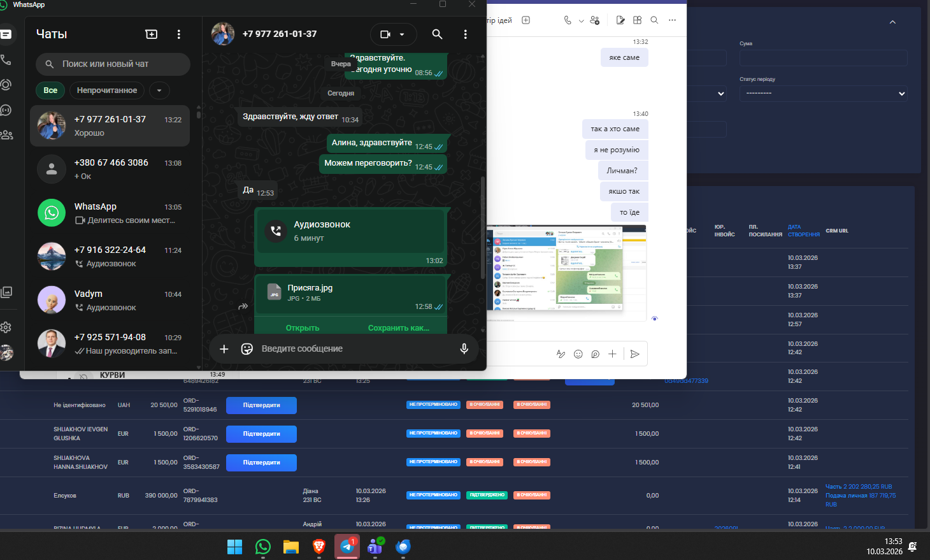Expand more chat filters dropdown in WhatsApp
930x560 pixels.
[159, 90]
